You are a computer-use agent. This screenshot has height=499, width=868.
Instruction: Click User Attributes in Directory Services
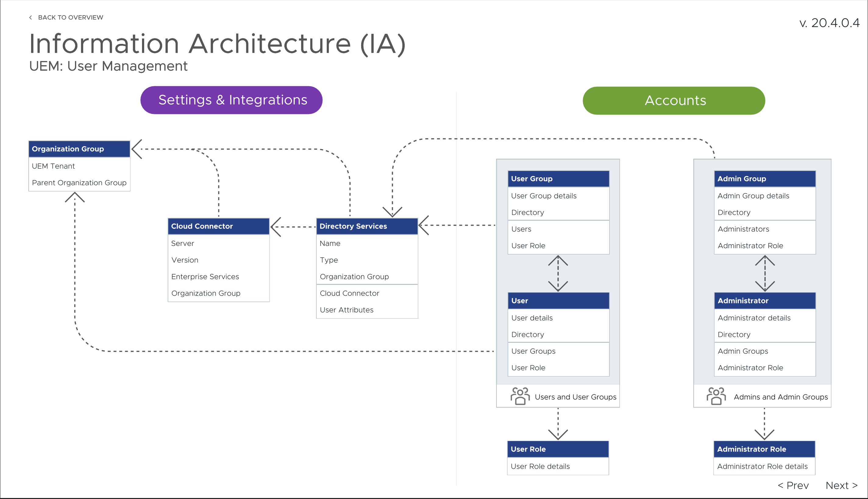click(x=346, y=310)
